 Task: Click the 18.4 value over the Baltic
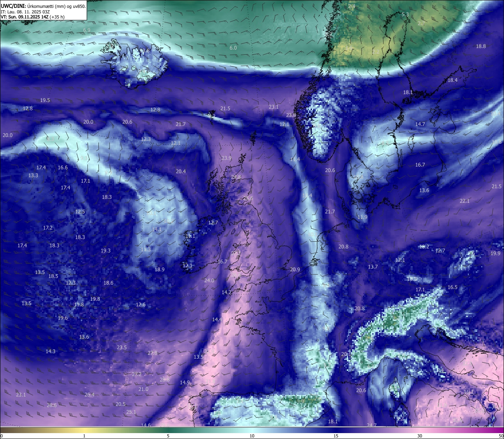tap(452, 80)
